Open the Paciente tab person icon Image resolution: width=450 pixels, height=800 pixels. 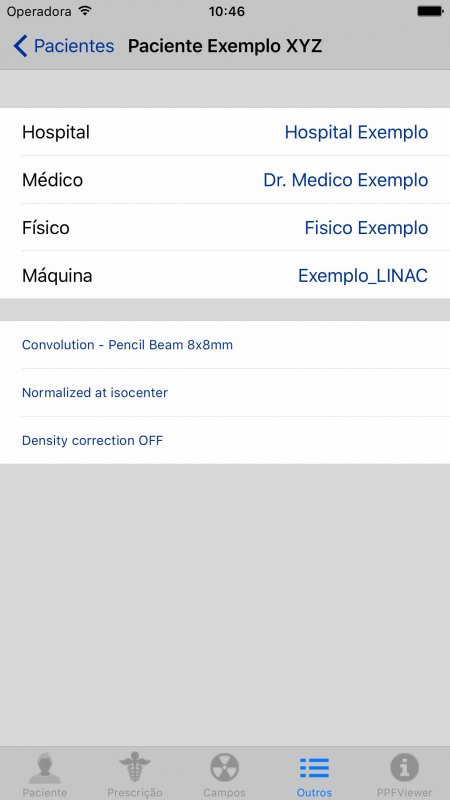coord(45,768)
